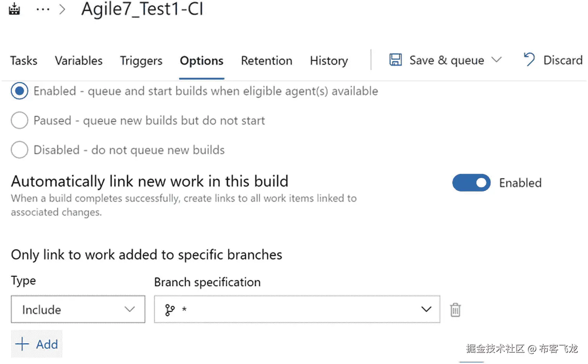Select the Paused radio option
Screen dimensions: 588x364
(x=20, y=120)
